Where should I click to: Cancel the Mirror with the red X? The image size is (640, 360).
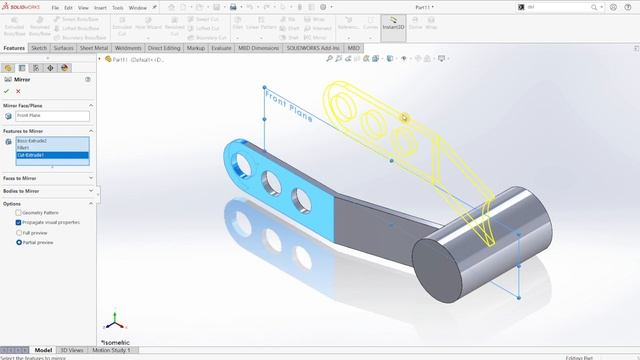click(x=18, y=91)
